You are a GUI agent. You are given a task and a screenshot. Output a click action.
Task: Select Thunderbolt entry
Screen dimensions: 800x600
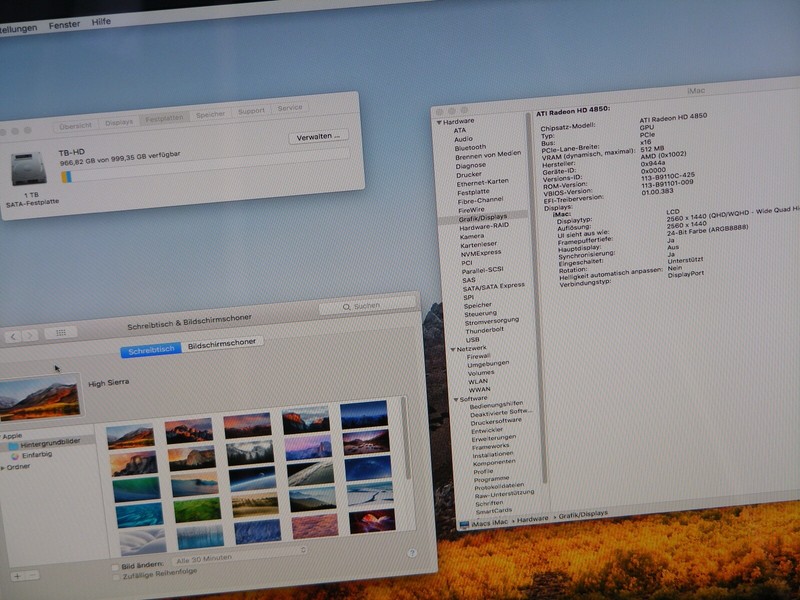coord(485,331)
